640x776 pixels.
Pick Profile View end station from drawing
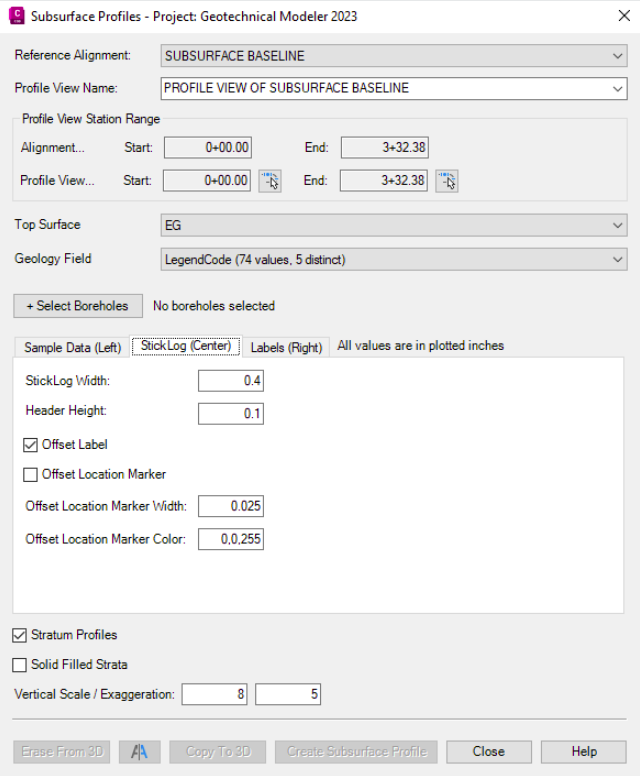[x=446, y=181]
